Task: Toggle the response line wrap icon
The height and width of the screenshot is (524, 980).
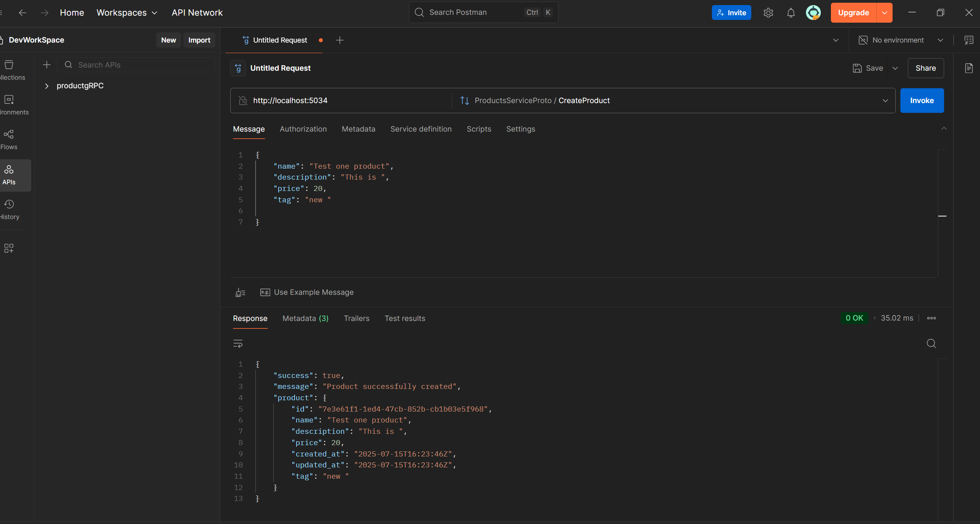Action: click(238, 344)
